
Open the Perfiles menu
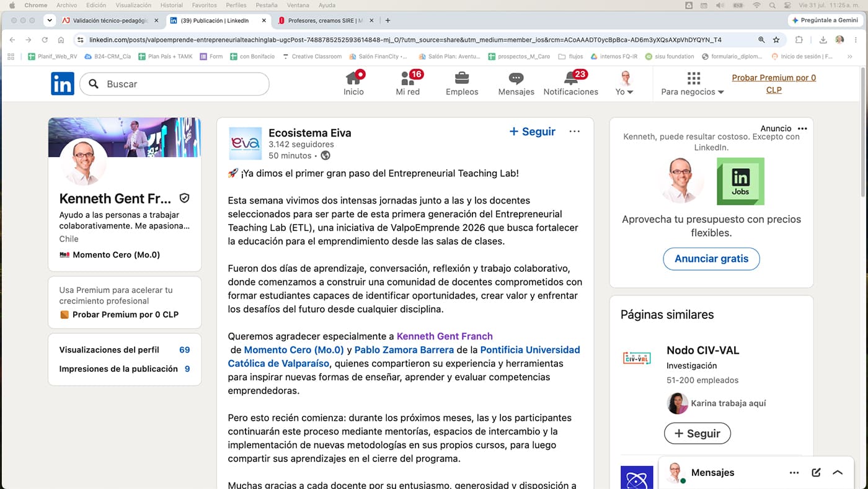(x=236, y=5)
